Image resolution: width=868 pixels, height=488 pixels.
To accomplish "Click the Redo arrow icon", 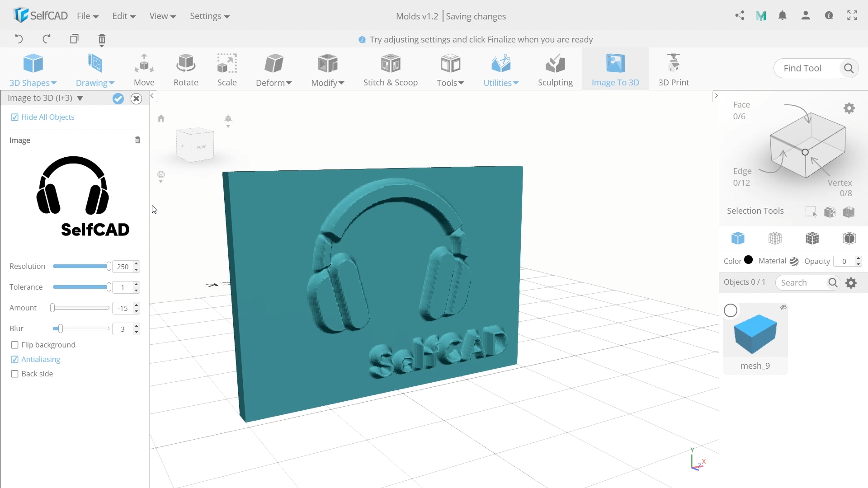I will point(47,39).
